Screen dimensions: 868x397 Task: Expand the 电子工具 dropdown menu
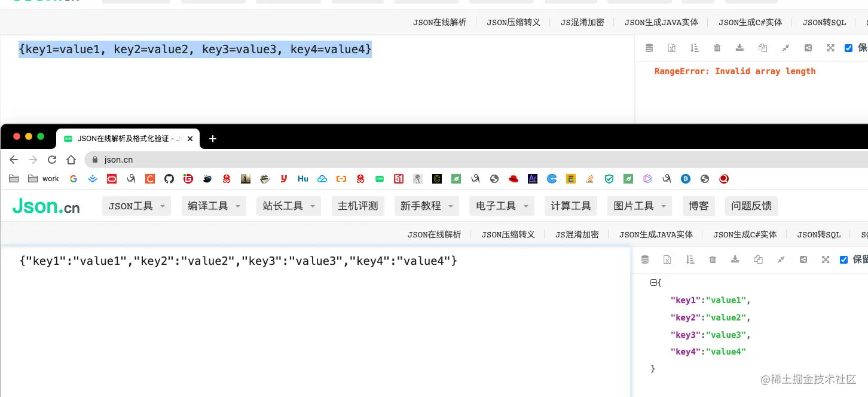(502, 206)
